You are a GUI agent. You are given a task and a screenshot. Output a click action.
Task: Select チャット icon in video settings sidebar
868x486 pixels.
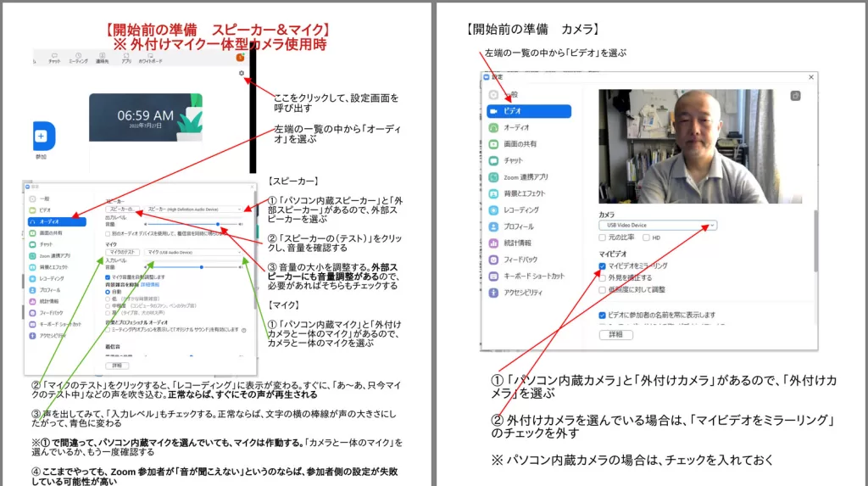(493, 160)
